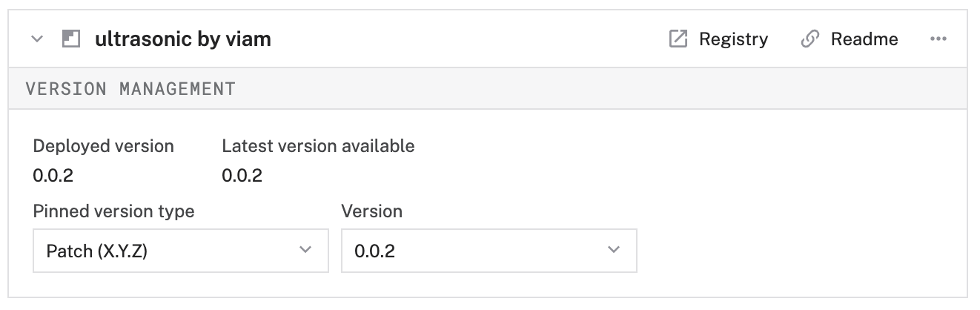Open the Version 0.0.2 dropdown
The image size is (980, 310).
click(489, 251)
